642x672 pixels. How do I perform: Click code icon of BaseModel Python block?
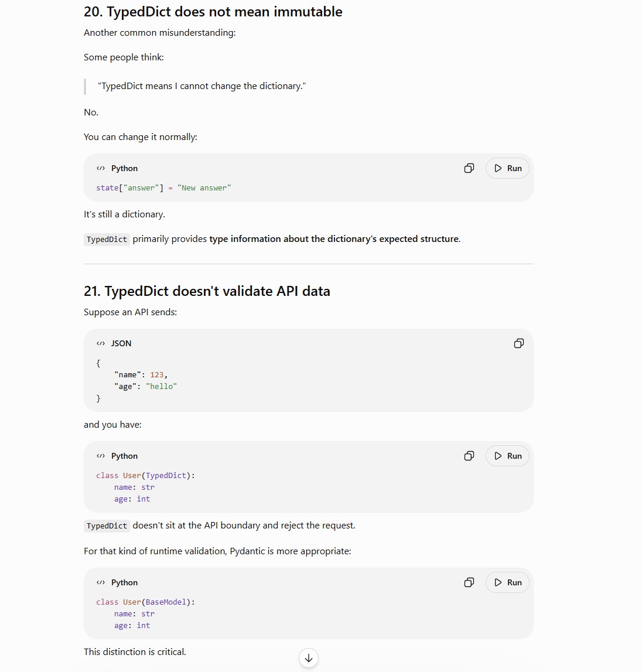click(101, 582)
